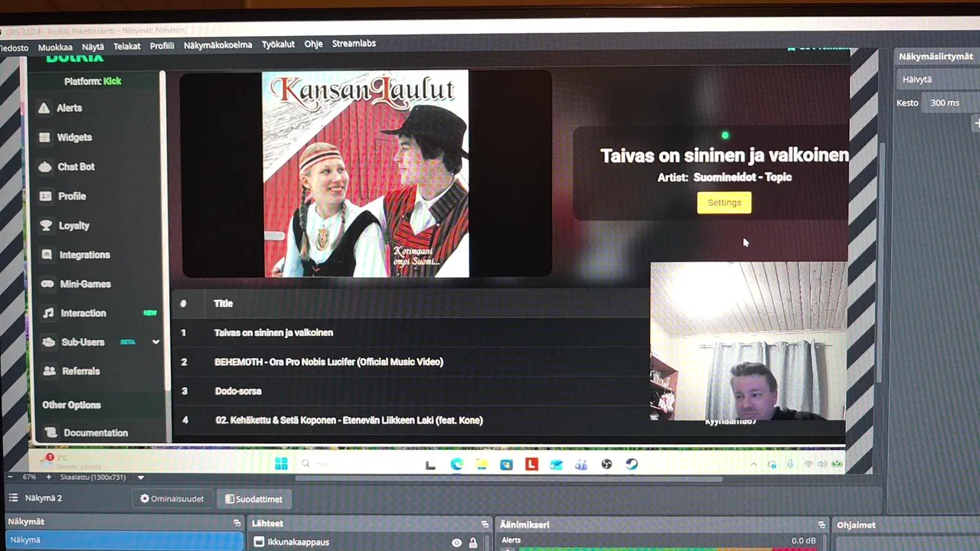The width and height of the screenshot is (980, 551).
Task: Open the Mini-Games section
Action: point(85,284)
